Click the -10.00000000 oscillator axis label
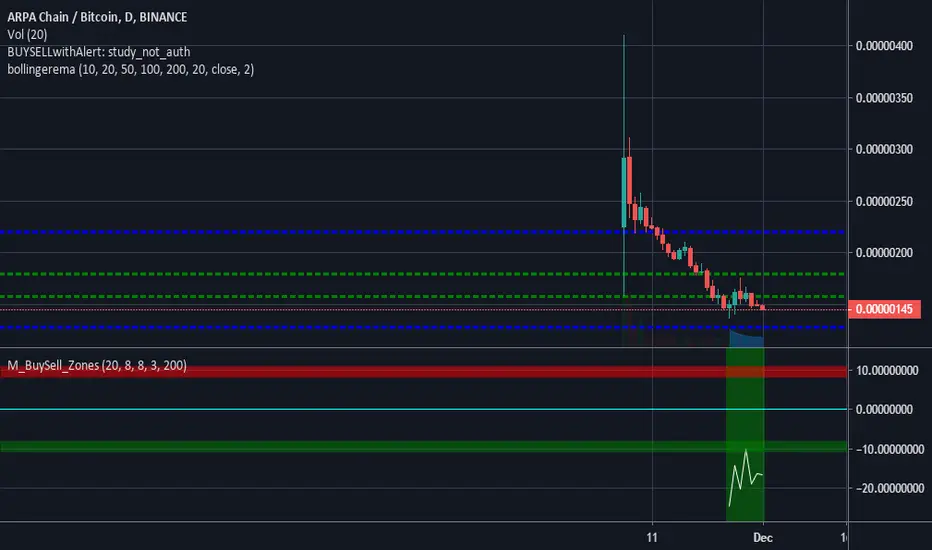Screen dimensions: 932x550 890,449
